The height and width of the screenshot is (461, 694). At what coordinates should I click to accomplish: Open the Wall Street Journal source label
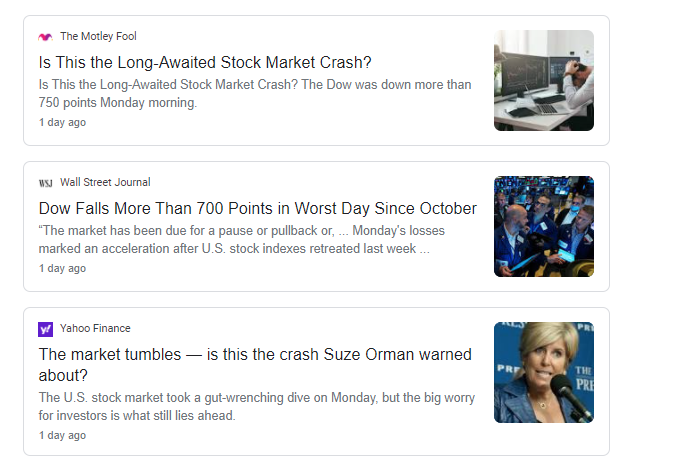pyautogui.click(x=105, y=183)
